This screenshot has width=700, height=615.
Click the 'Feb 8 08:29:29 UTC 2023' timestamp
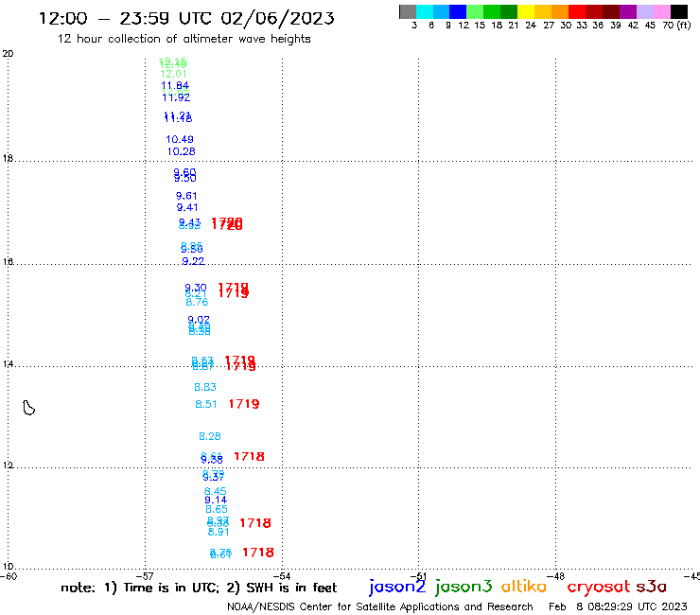tap(618, 606)
